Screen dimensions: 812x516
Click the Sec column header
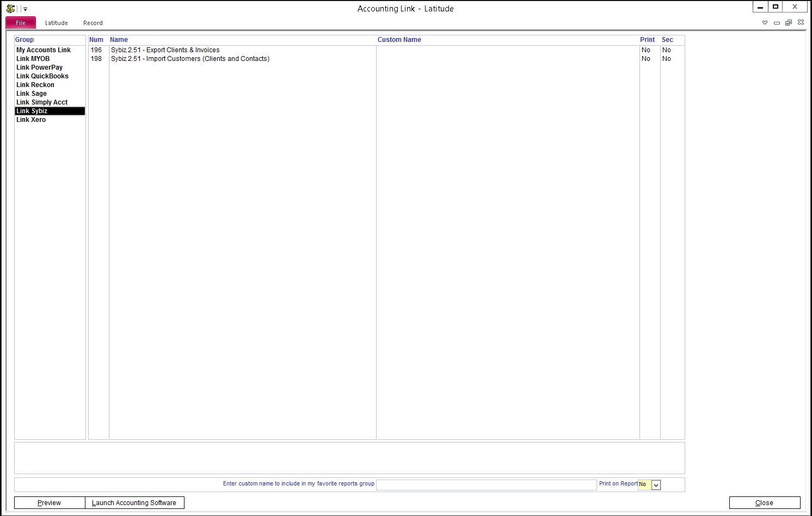point(667,40)
